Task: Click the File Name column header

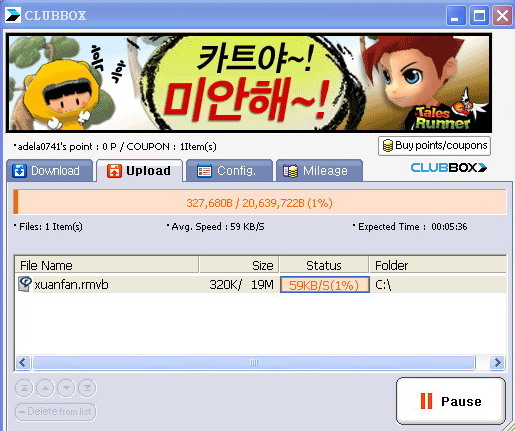Action: click(107, 265)
